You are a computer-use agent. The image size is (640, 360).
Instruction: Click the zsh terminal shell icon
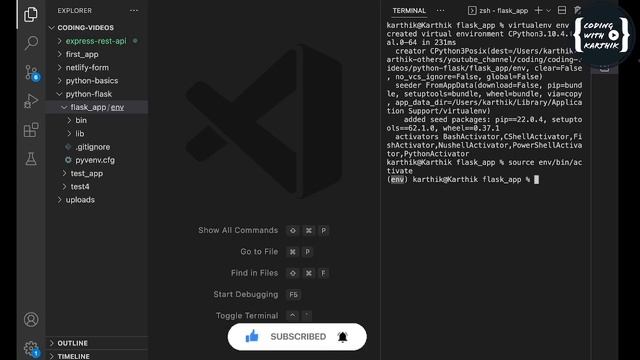472,11
